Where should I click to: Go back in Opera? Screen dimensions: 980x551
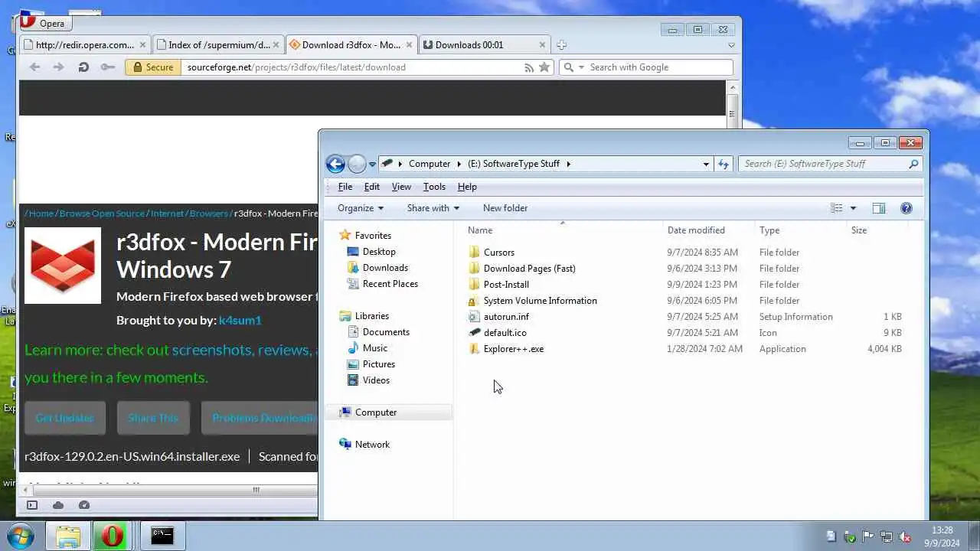point(34,67)
